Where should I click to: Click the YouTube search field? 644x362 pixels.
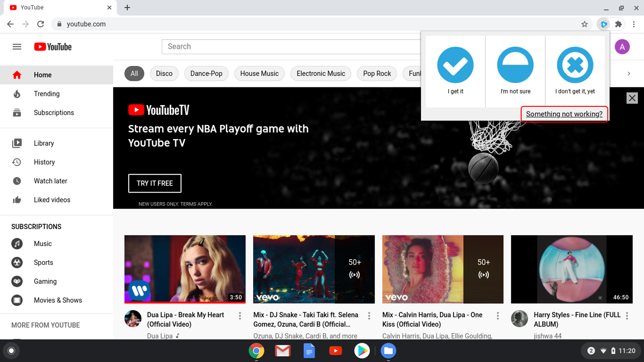coord(291,47)
